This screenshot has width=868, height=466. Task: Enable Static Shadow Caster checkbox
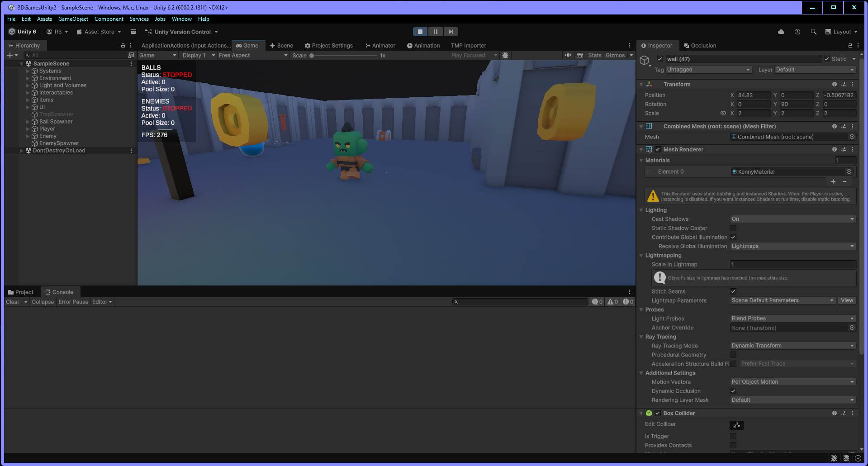733,228
